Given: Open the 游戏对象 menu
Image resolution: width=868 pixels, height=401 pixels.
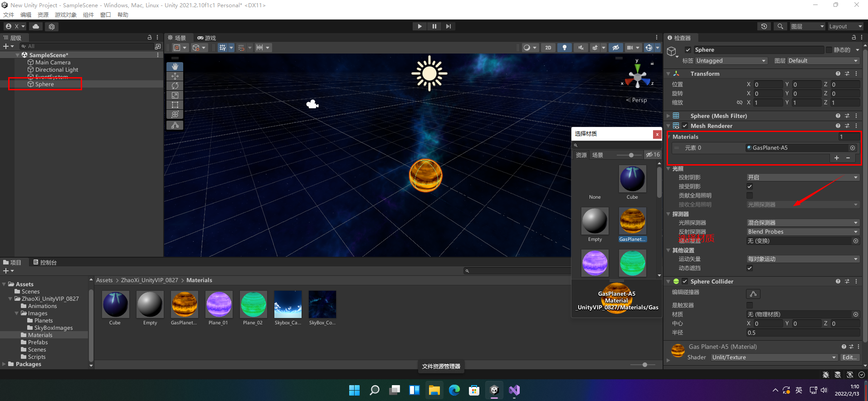Looking at the screenshot, I should click(x=66, y=15).
